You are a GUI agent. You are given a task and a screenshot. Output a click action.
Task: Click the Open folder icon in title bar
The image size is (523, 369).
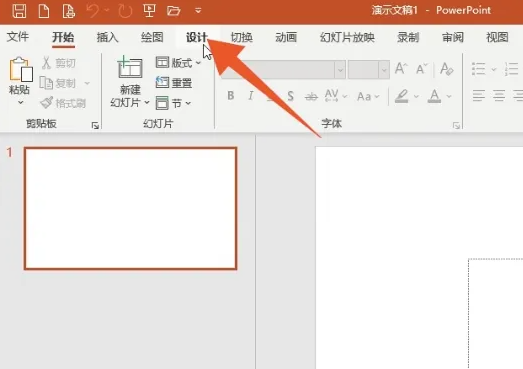(173, 11)
